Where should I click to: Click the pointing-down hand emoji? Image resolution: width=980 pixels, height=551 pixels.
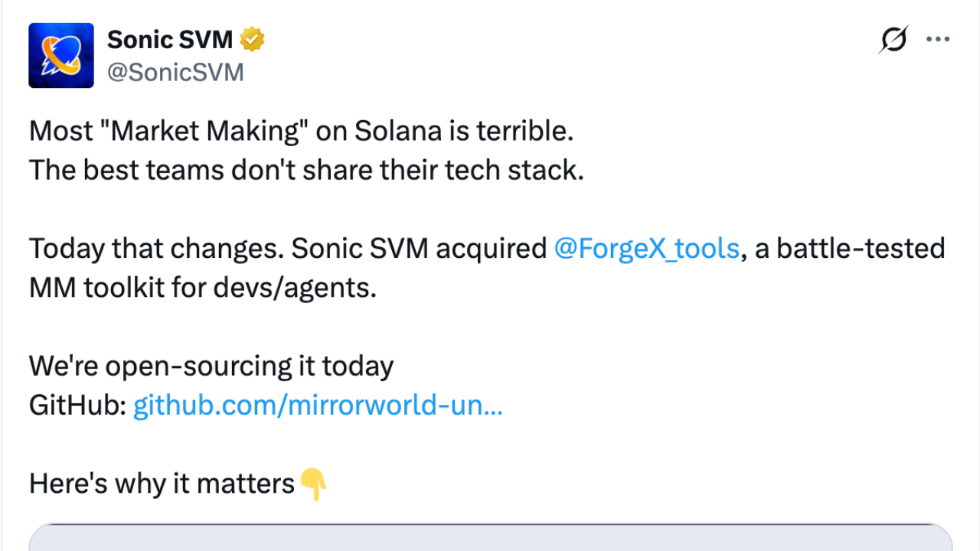click(x=313, y=484)
